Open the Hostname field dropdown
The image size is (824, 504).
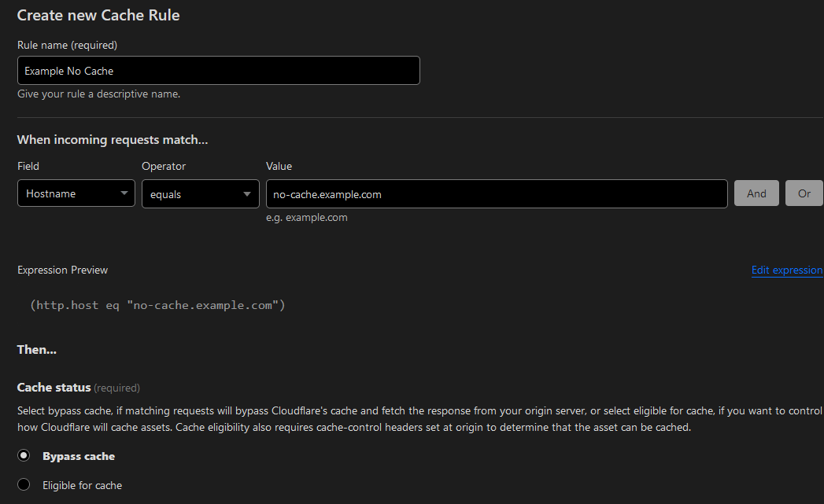(x=76, y=193)
